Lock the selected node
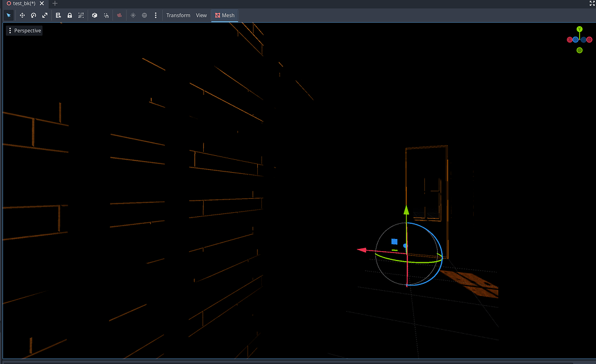This screenshot has height=364, width=596. tap(70, 15)
